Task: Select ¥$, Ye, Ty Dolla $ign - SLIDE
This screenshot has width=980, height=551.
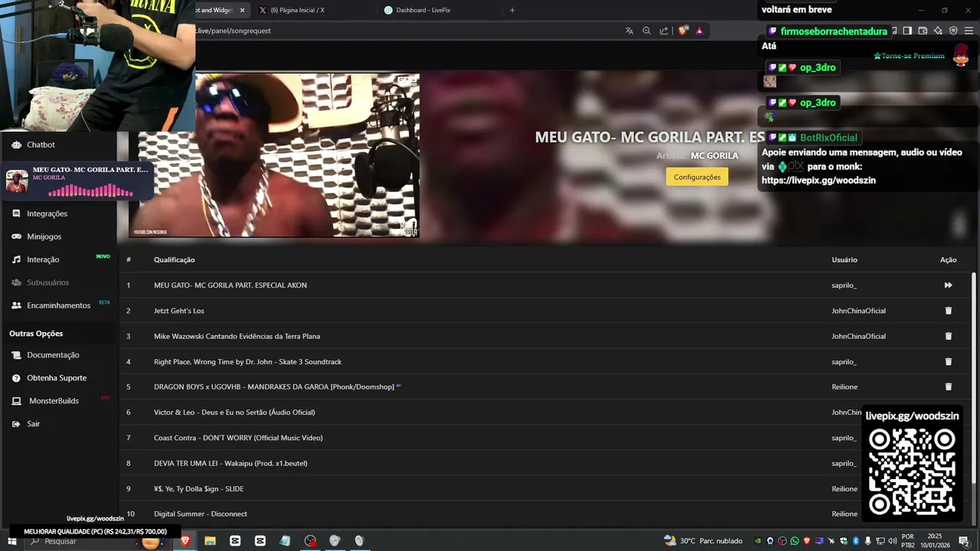Action: click(x=198, y=488)
